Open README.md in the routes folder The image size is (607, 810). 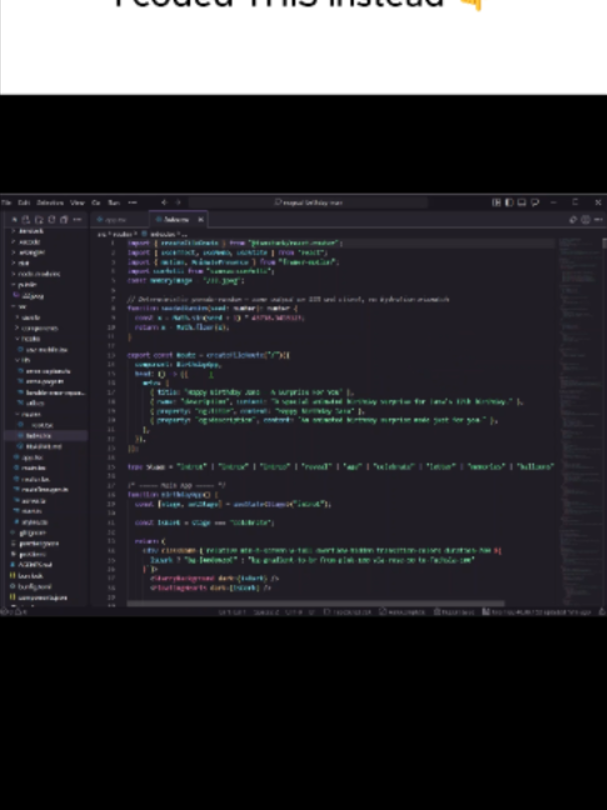point(45,446)
